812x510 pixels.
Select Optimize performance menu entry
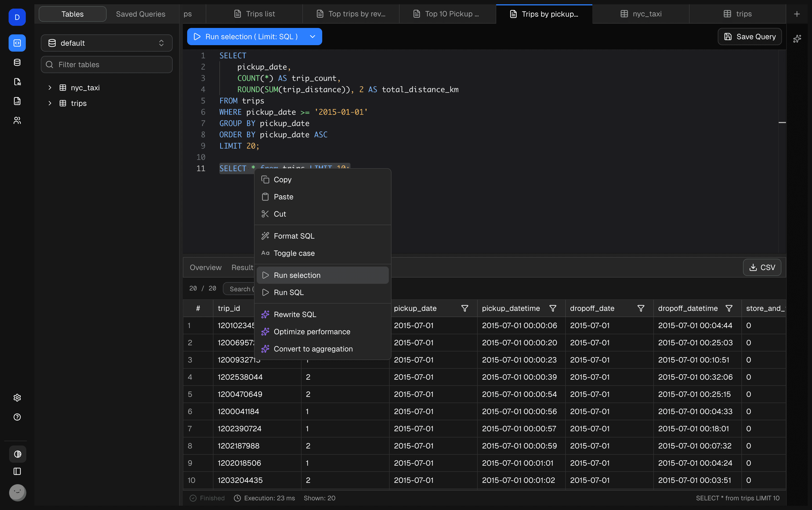tap(322, 332)
